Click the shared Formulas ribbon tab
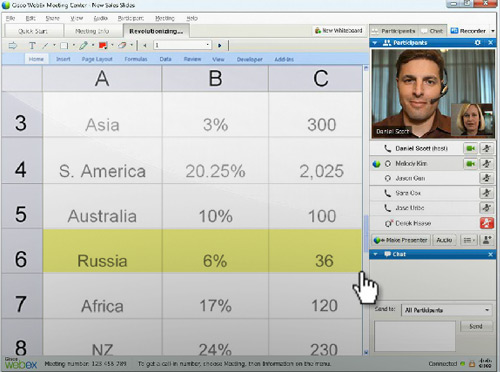Viewport: 500px width, 372px height. click(x=136, y=59)
